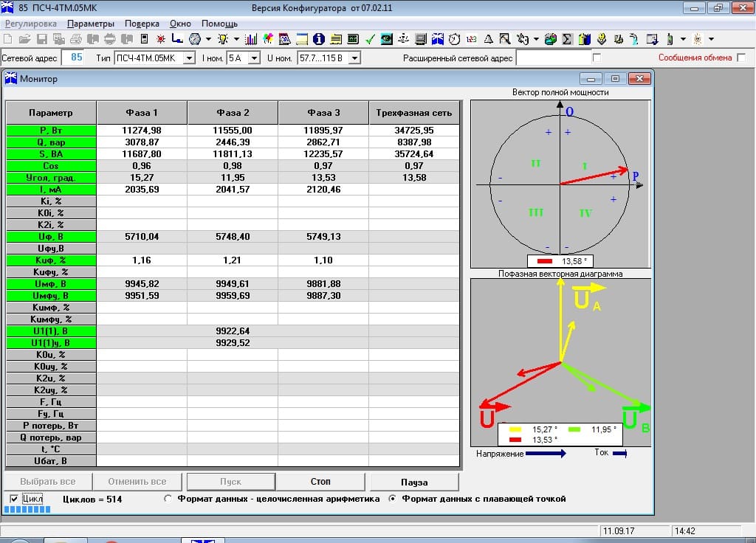756x543 pixels.
Task: Click the Расширенный сетевой адрес input field
Action: [554, 58]
